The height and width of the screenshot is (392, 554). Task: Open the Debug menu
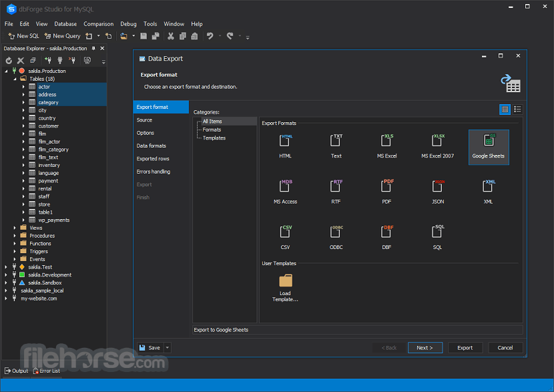(128, 24)
